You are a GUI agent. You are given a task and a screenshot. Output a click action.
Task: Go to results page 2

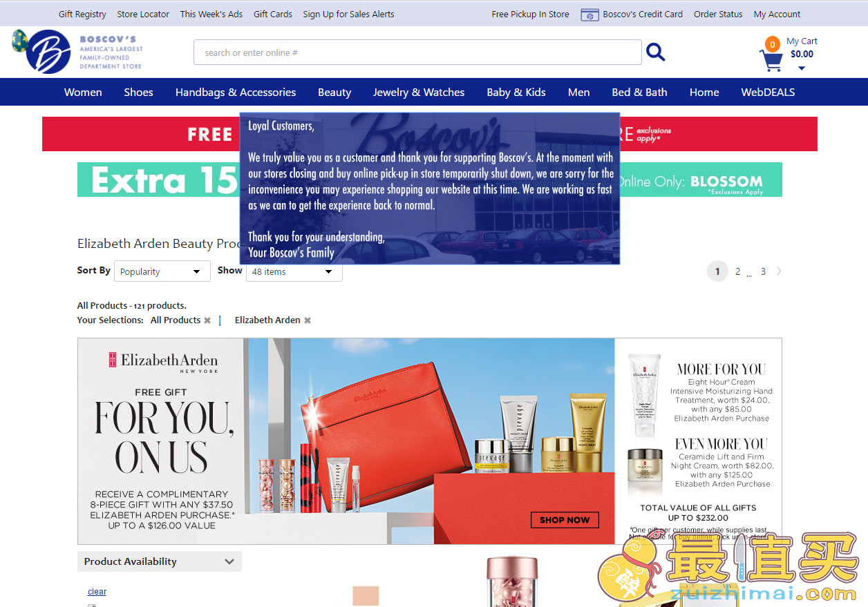pos(737,271)
